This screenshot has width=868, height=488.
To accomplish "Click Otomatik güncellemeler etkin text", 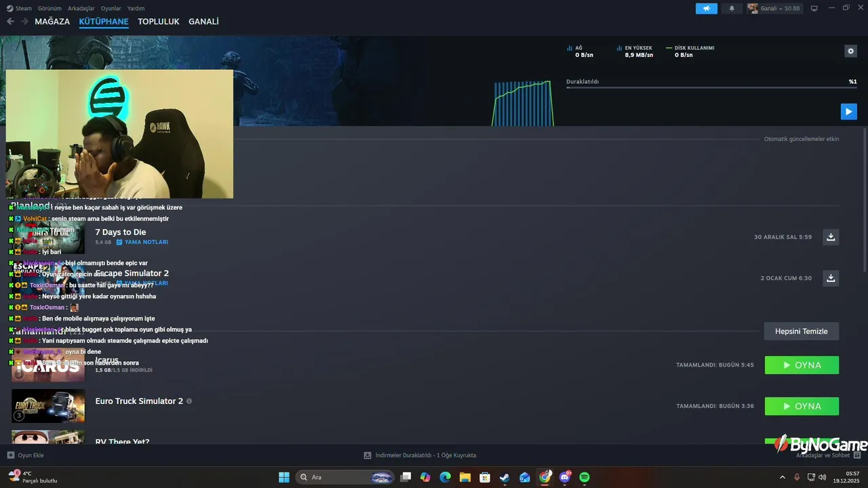I will pyautogui.click(x=802, y=139).
